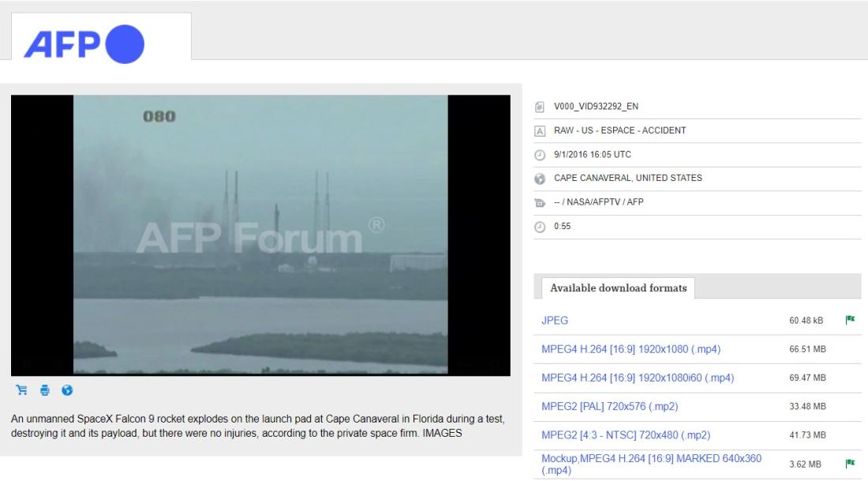This screenshot has height=481, width=868.
Task: Download Mockup MPEG4 MARKED 640x360 (.mp4)
Action: point(652,464)
